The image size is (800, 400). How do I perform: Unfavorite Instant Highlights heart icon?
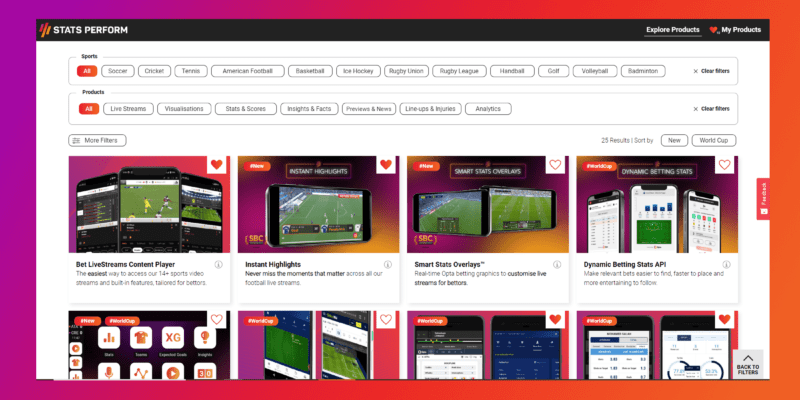pos(386,164)
